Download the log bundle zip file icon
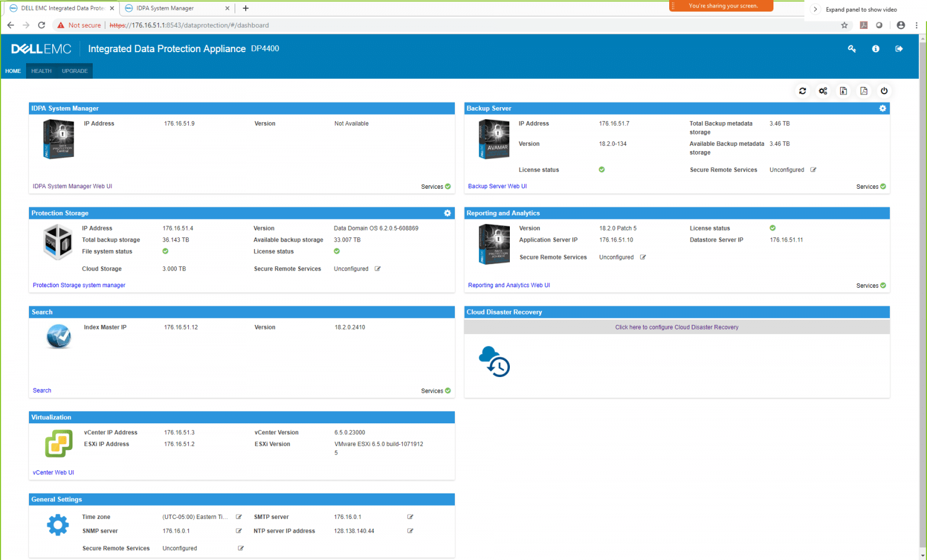Screen dimensions: 927x560 pos(844,91)
